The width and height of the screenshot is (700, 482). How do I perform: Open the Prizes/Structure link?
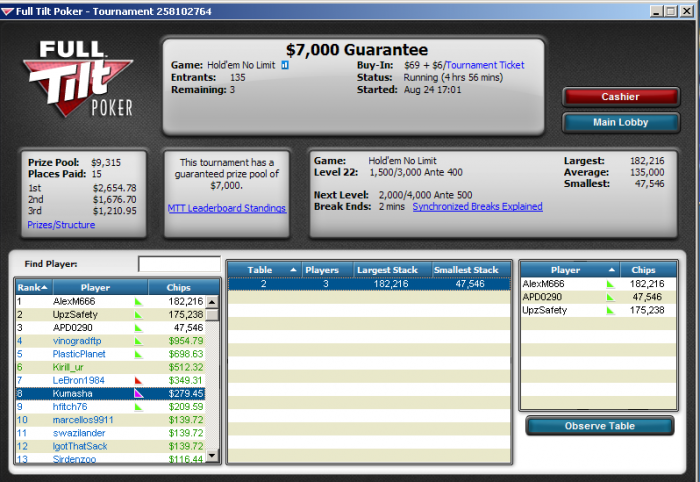click(61, 225)
